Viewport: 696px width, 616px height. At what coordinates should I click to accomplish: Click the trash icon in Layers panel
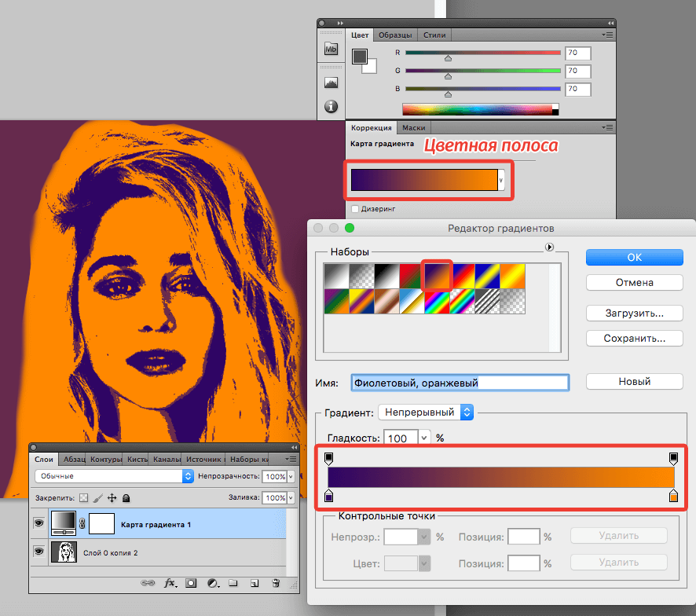276,584
